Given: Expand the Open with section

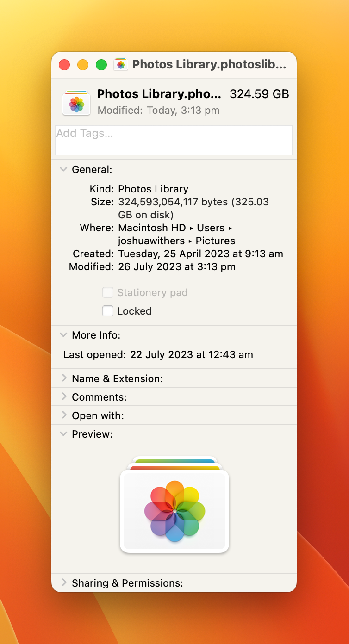Looking at the screenshot, I should click(64, 415).
